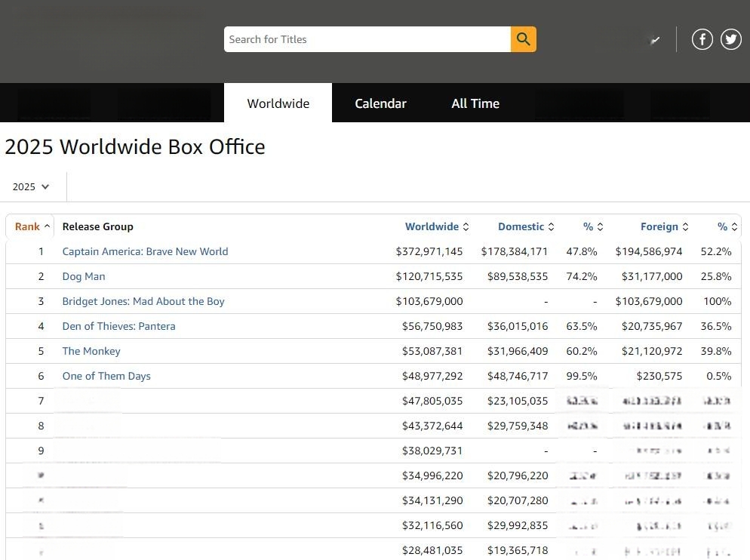Select domestic gross $29,759,348

(518, 426)
